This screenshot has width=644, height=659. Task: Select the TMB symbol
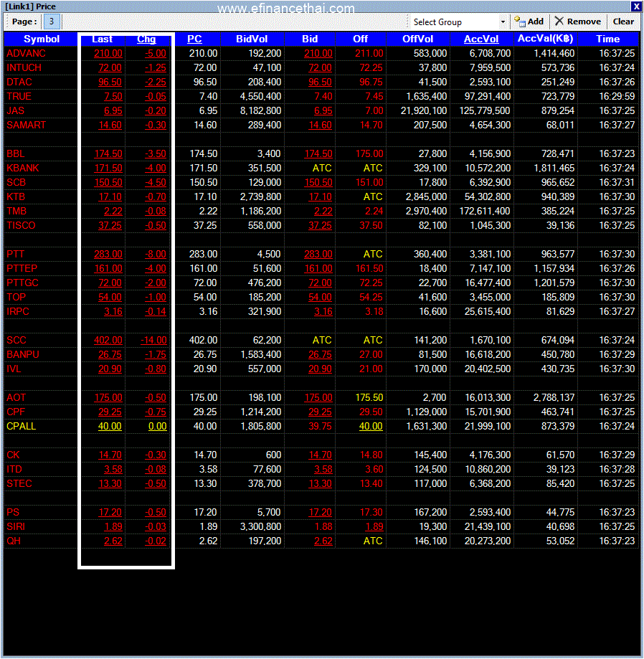16,211
